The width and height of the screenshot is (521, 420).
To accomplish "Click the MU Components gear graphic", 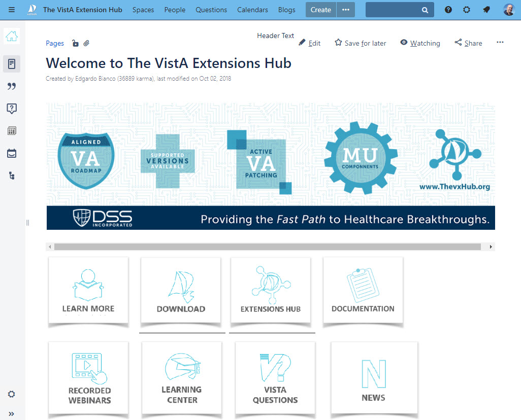I will click(x=361, y=157).
